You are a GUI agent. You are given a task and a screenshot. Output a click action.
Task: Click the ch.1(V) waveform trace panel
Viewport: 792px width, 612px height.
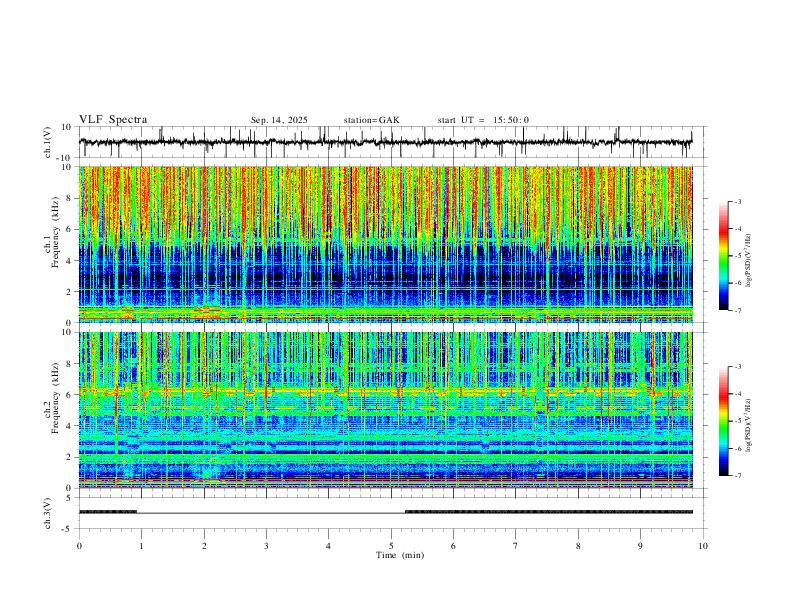[391, 143]
